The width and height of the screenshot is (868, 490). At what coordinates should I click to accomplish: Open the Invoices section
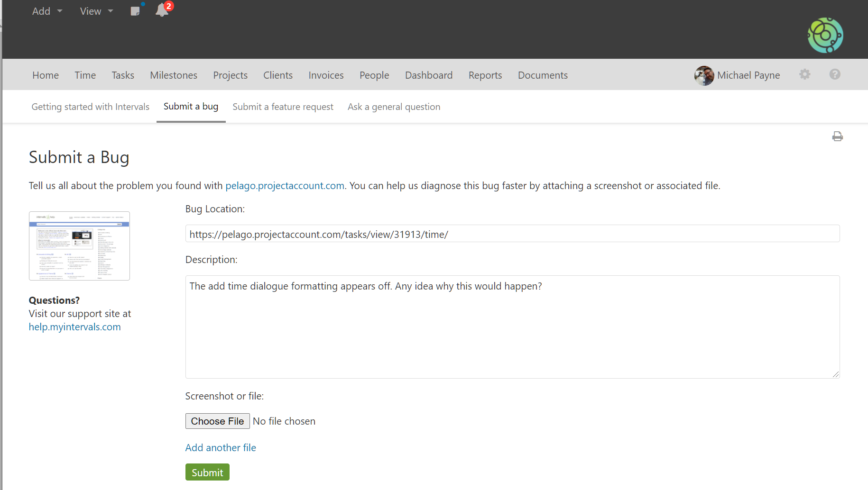coord(326,75)
